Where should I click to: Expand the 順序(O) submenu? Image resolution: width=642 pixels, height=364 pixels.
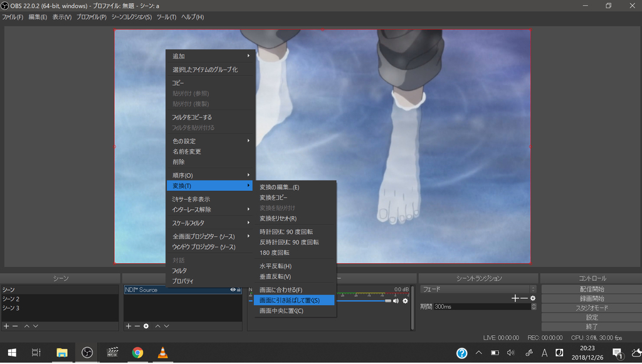point(209,175)
